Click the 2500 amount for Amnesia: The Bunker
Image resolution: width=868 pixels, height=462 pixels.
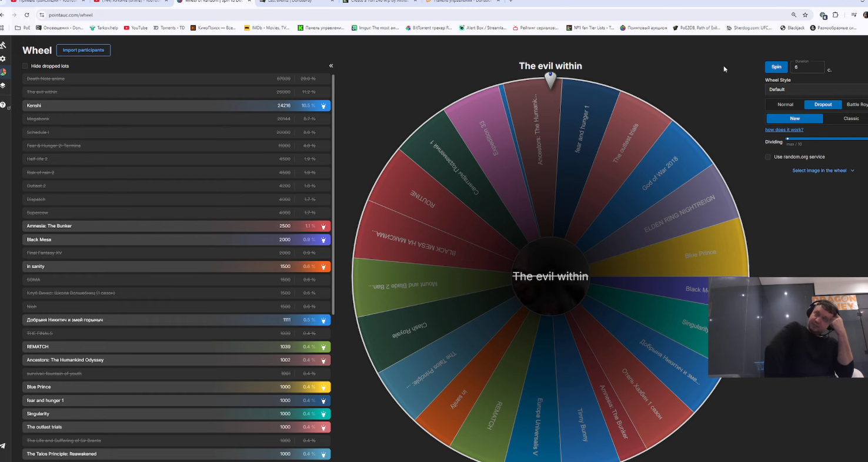(285, 226)
